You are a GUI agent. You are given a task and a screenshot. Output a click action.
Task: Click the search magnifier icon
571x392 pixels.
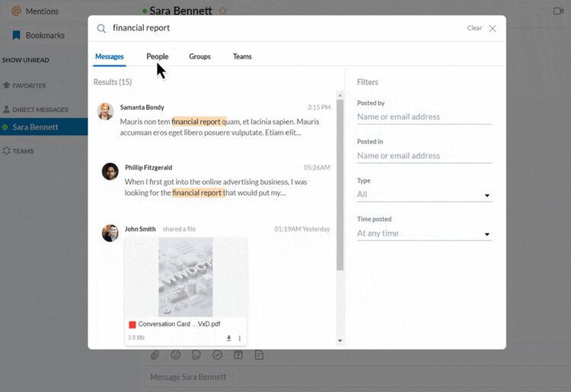coord(101,28)
